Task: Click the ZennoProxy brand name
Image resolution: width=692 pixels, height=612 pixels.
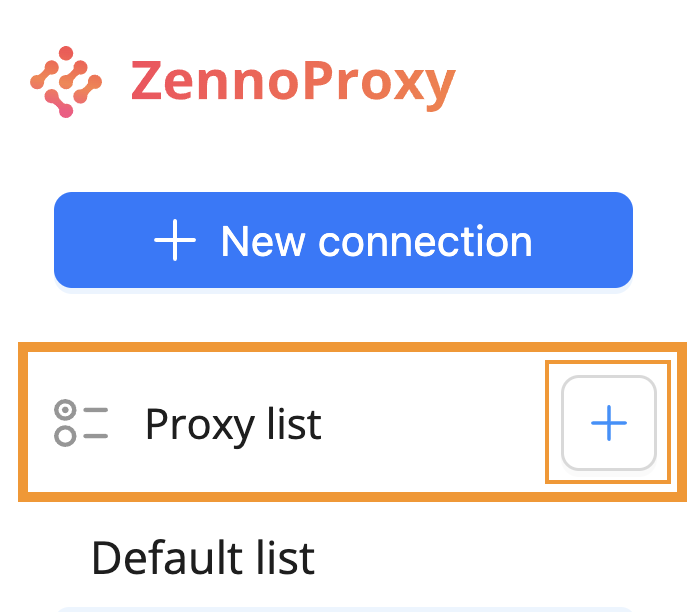Action: 292,82
